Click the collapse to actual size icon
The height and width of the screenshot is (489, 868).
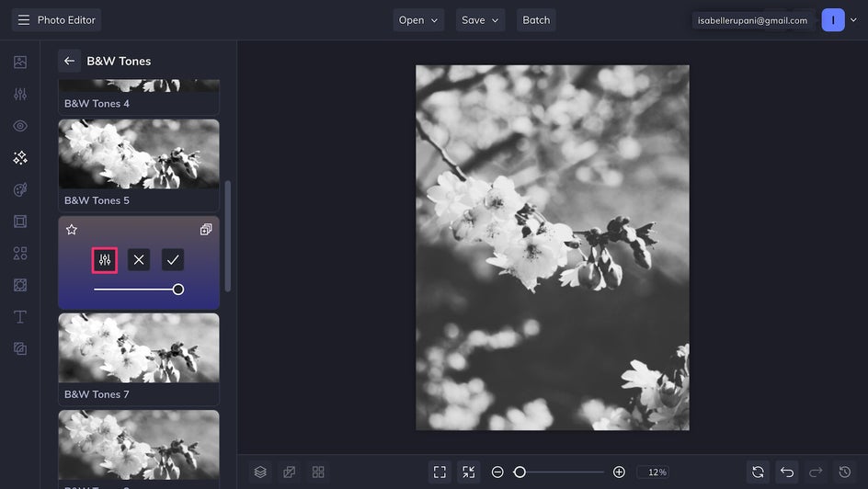point(468,472)
